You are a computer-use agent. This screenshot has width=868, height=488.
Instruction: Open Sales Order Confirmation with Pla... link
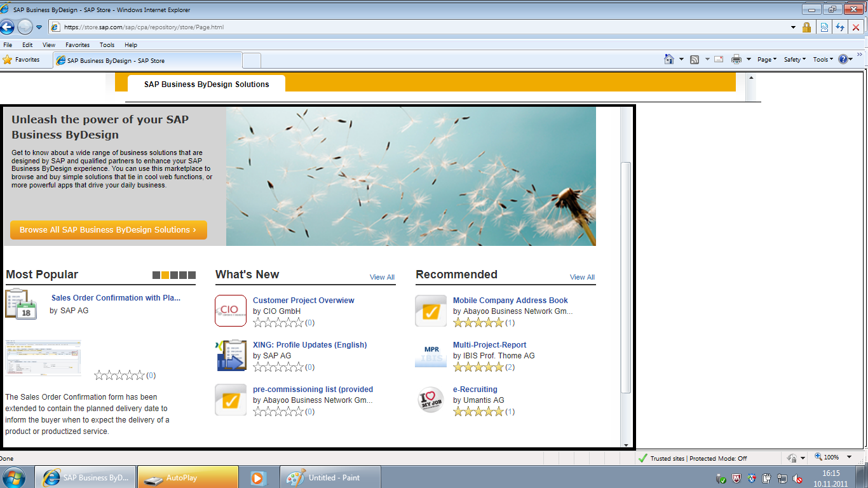tap(116, 297)
